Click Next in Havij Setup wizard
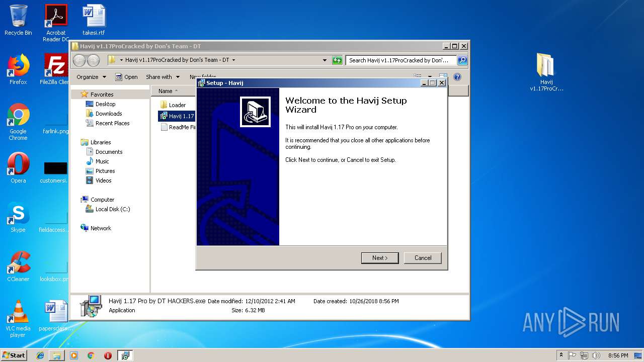 380,258
